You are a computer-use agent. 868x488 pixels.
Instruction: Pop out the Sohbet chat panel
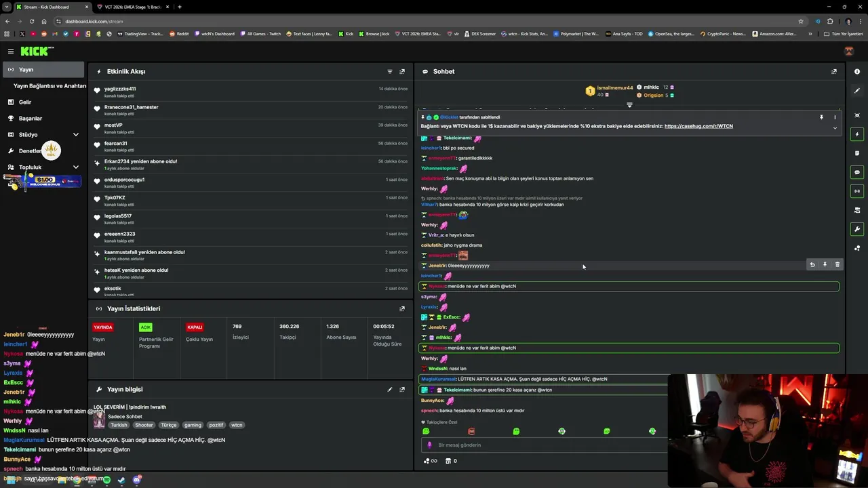click(x=834, y=71)
